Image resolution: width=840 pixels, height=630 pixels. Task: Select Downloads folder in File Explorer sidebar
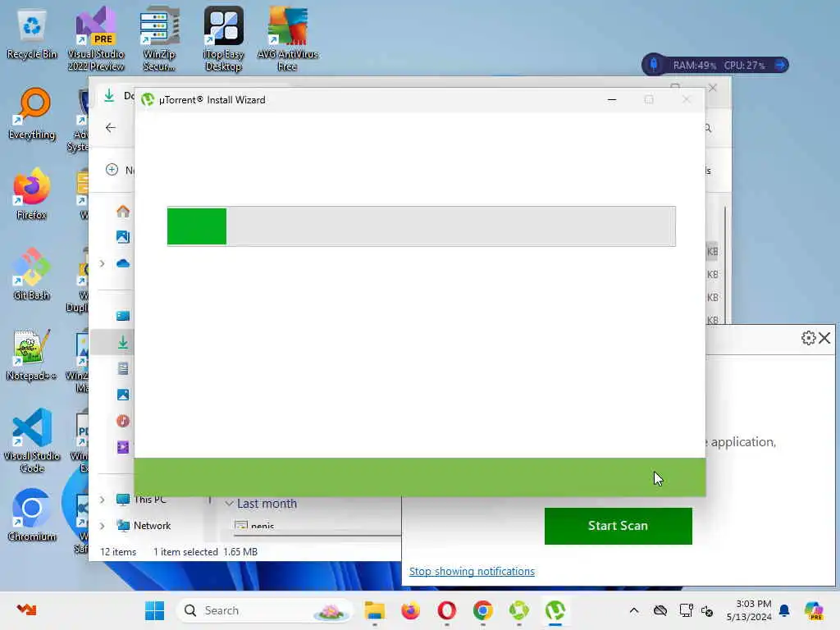coord(123,342)
